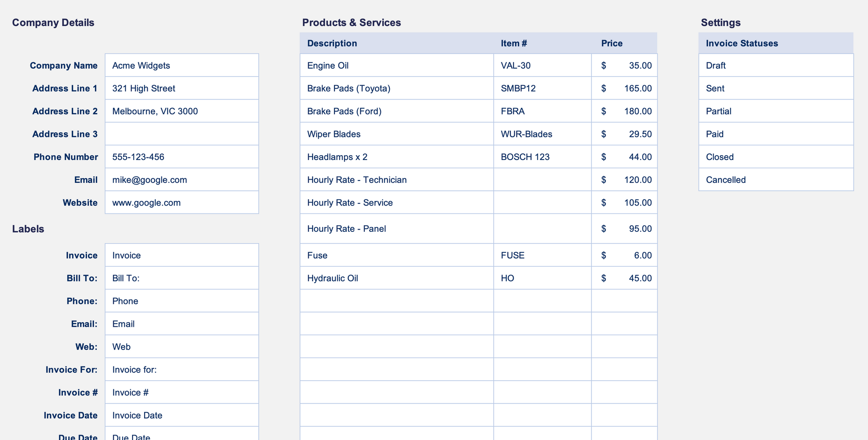
Task: Click the Cancelled invoice status cell
Action: 776,180
